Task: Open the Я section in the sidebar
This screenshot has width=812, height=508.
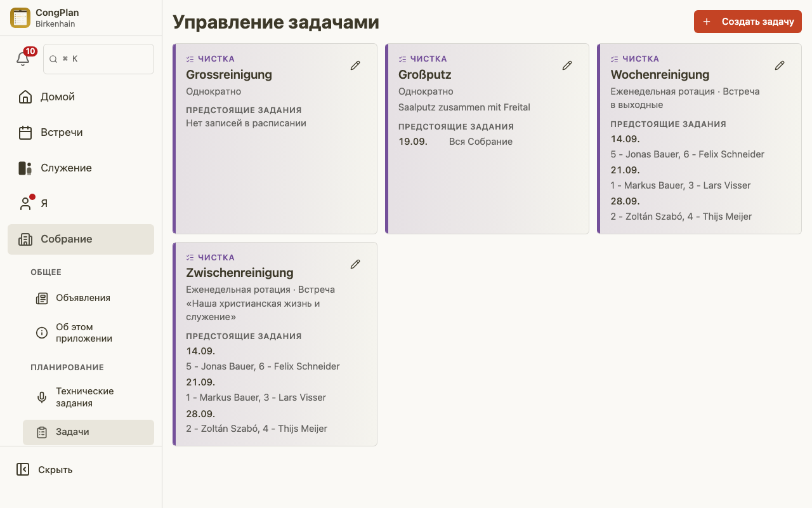Action: (x=81, y=204)
